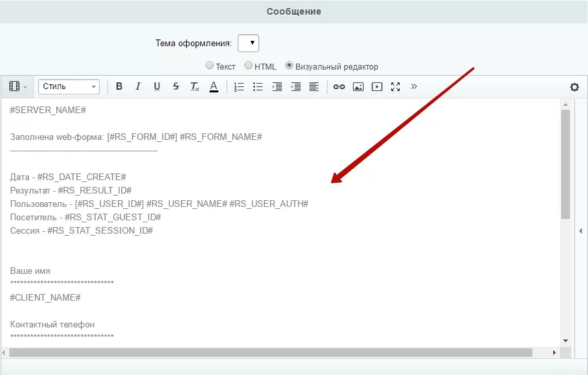Viewport: 588px width, 375px height.
Task: Insert a video with the play icon
Action: 377,86
